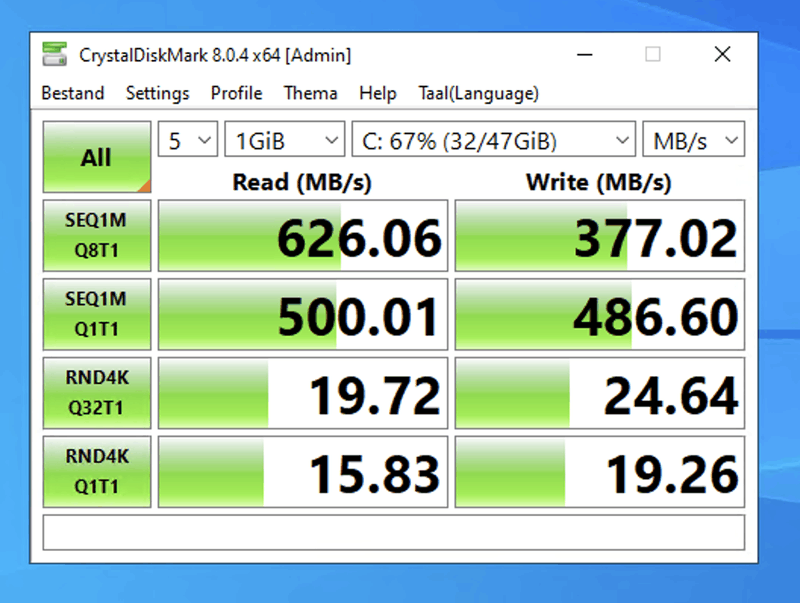Open the Thema menu
Screen dimensions: 800x603
click(310, 93)
